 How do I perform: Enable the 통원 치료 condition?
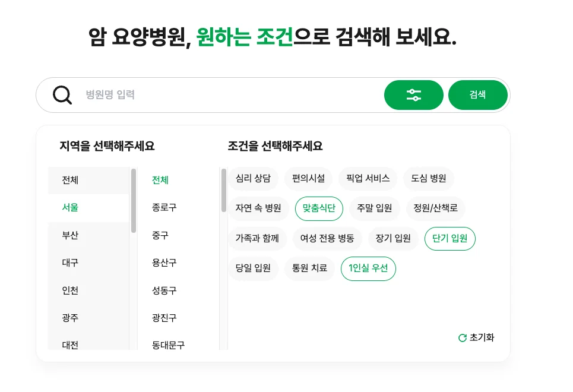click(x=309, y=268)
